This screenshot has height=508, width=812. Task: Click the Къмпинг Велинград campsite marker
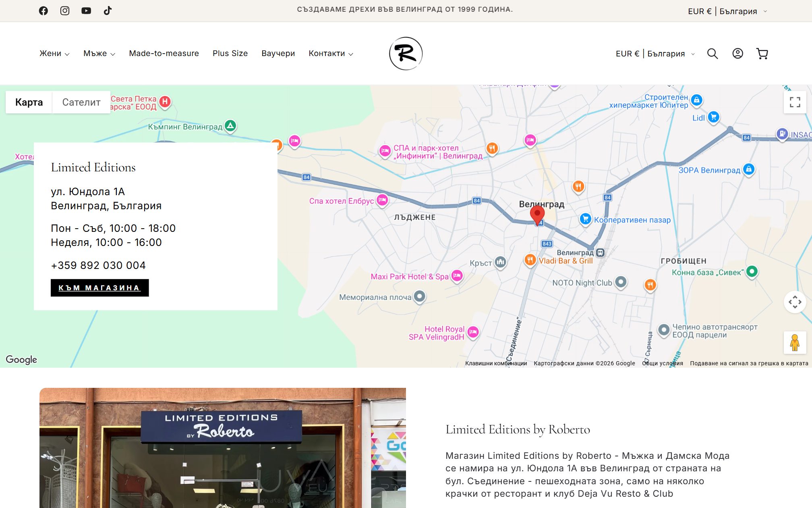click(230, 126)
